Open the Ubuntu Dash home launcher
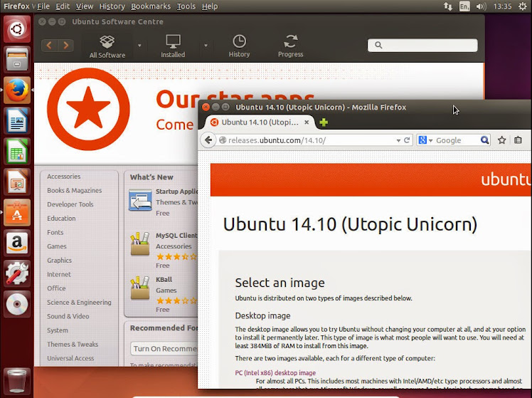Image resolution: width=532 pixels, height=398 pixels. (17, 29)
